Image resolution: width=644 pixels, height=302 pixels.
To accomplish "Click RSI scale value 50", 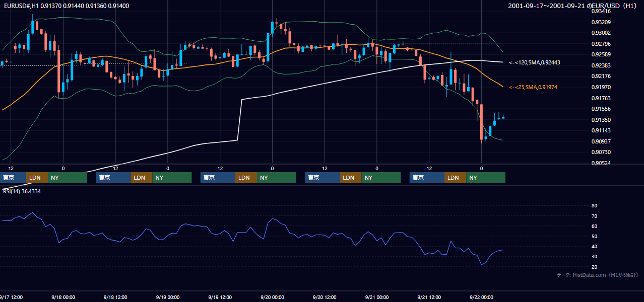I will pos(594,236).
